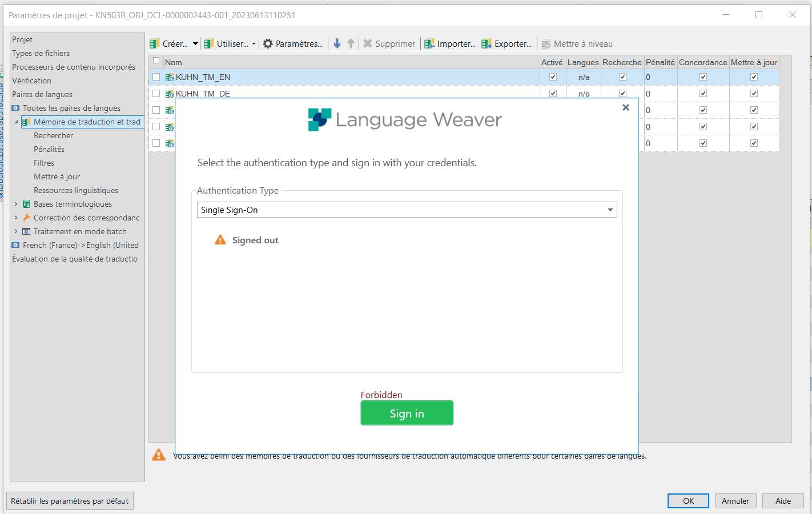The image size is (812, 514).
Task: Click the Exporter toolbar icon
Action: (487, 43)
